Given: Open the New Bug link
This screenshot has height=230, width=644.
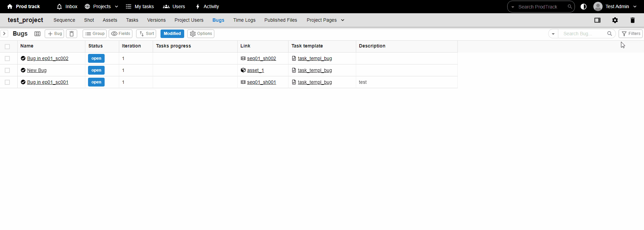Looking at the screenshot, I should [37, 70].
